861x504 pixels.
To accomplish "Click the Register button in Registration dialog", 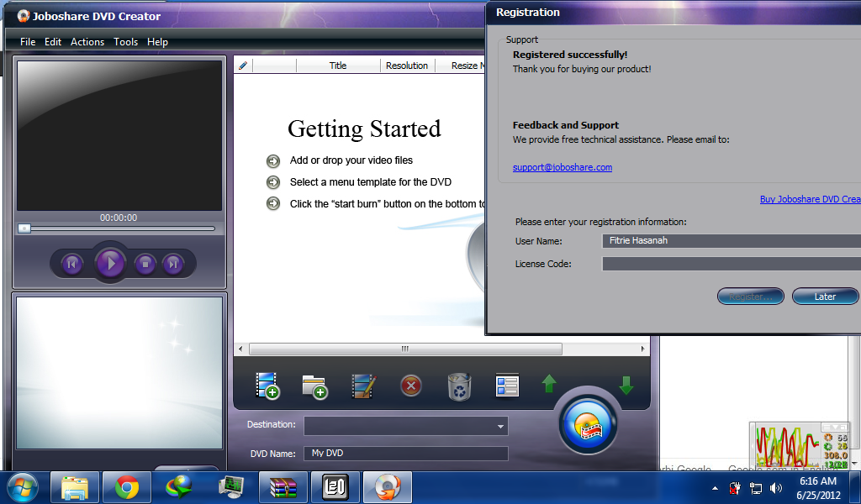I will (x=751, y=297).
